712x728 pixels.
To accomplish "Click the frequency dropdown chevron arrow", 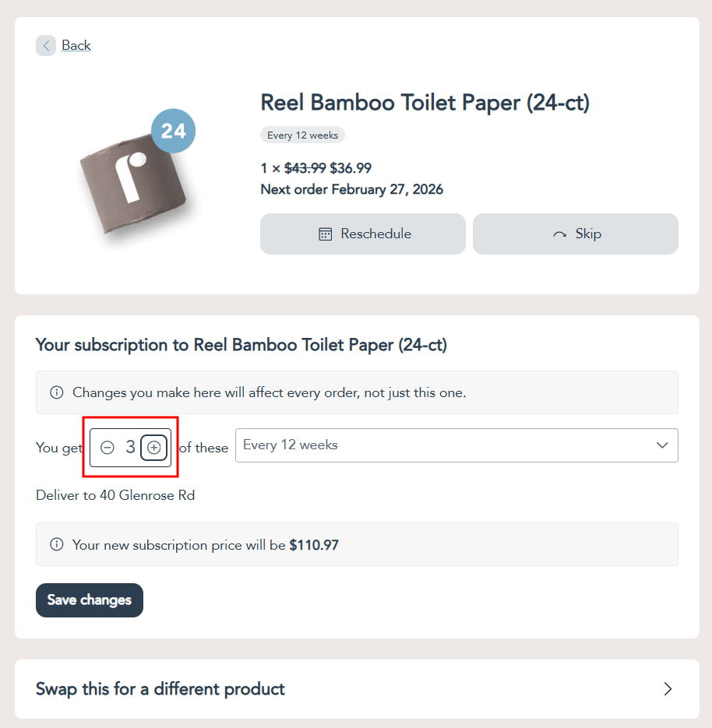I will click(x=662, y=445).
